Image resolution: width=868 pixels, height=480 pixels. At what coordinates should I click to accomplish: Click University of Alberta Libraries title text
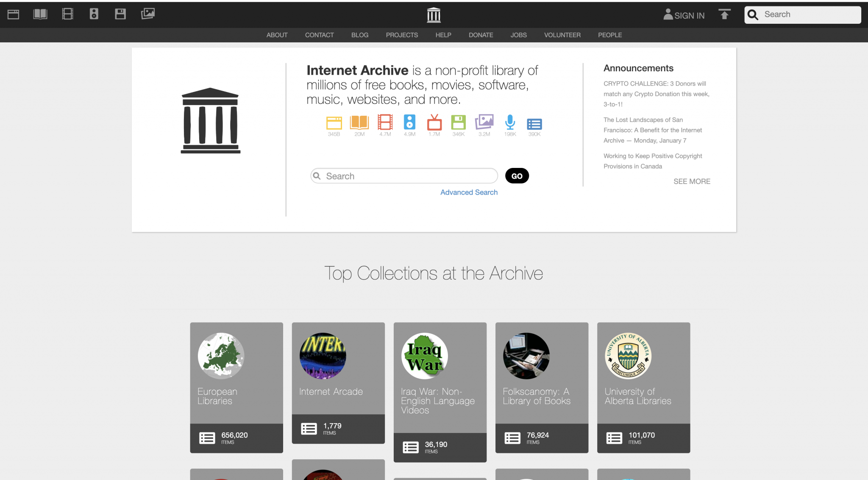[638, 396]
